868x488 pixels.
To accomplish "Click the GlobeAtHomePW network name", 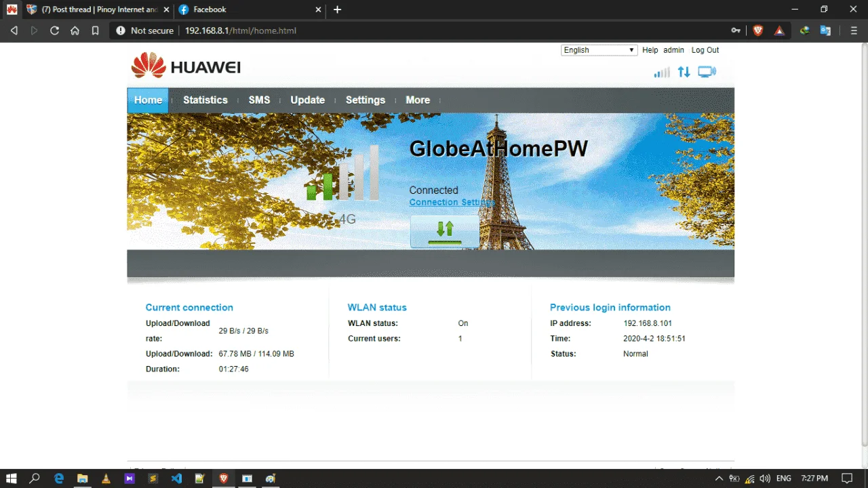I will pyautogui.click(x=498, y=148).
